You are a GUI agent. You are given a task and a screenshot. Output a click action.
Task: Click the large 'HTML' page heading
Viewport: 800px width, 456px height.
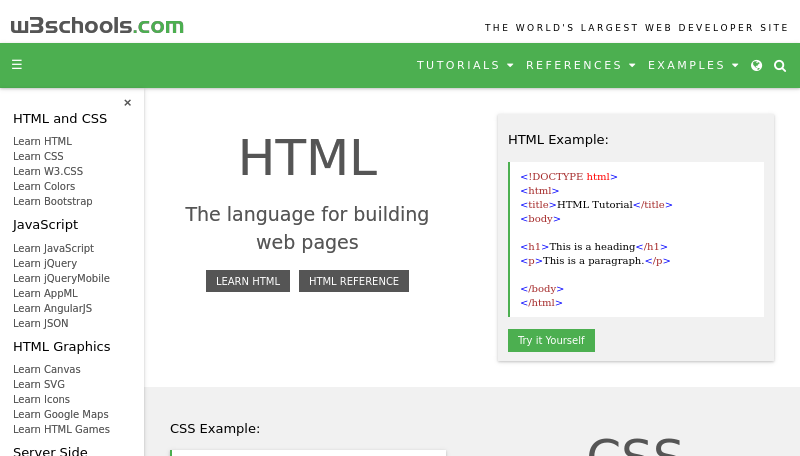tap(308, 157)
